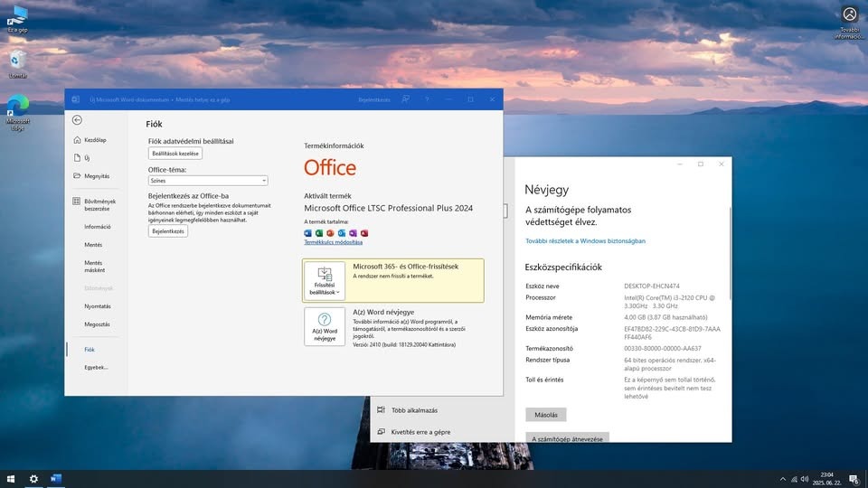Viewport: 868px width, 488px height.
Task: Click Másolás button in Névjegy window
Action: click(546, 415)
